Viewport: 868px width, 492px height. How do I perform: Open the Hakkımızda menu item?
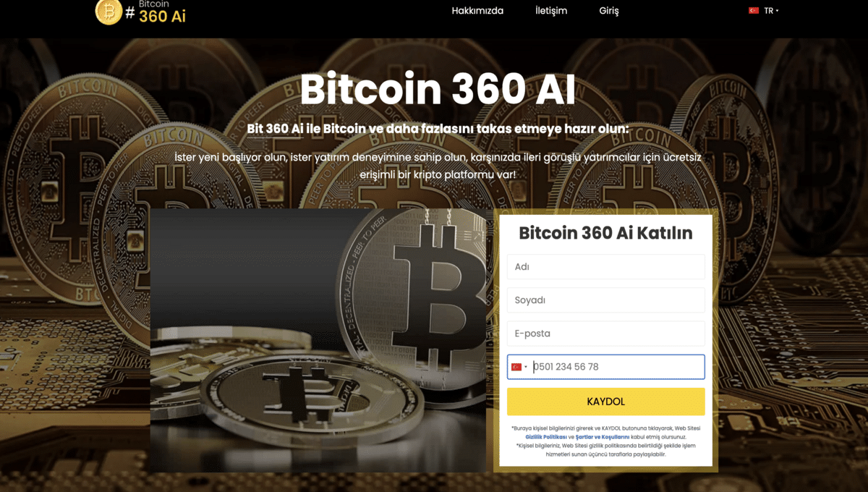click(477, 11)
